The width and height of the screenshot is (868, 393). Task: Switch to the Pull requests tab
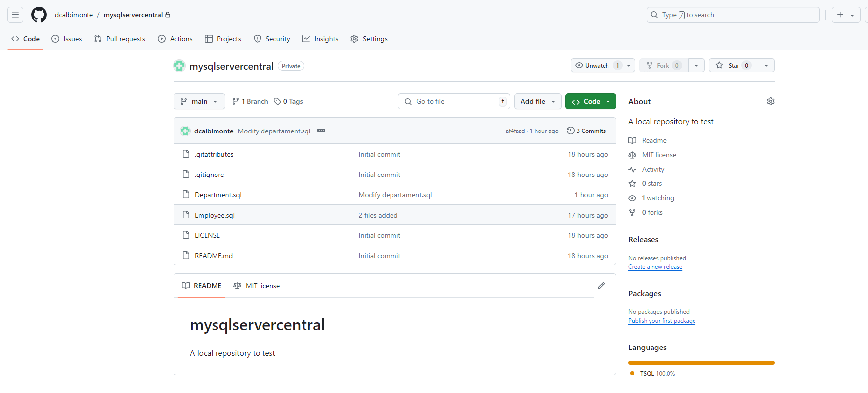120,39
